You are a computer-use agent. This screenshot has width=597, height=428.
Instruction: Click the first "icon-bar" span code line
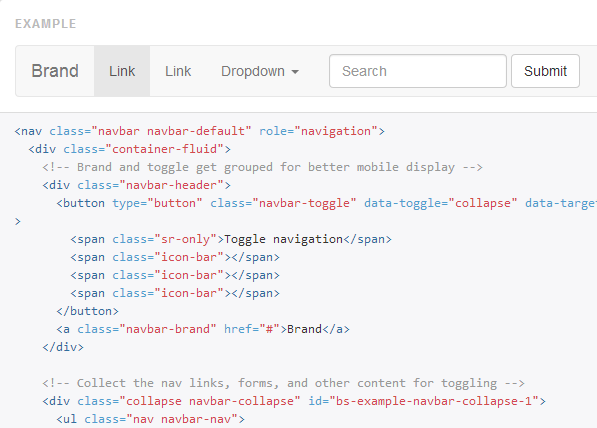pos(175,257)
